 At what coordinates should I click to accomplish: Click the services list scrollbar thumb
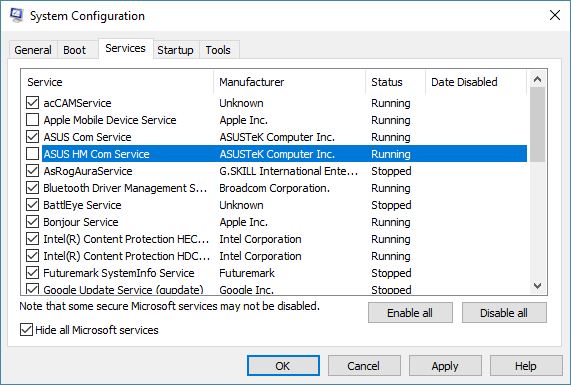pos(537,125)
